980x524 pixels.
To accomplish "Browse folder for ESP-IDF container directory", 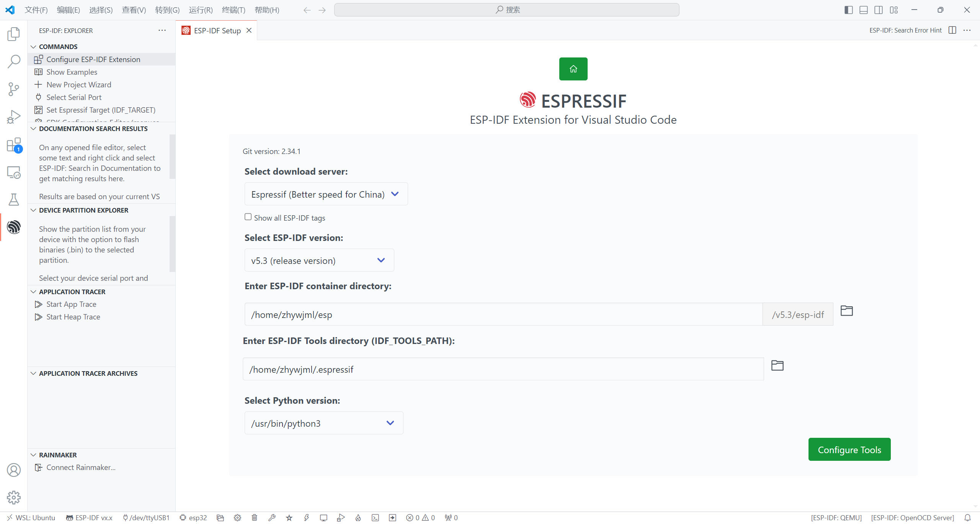I will [x=846, y=311].
